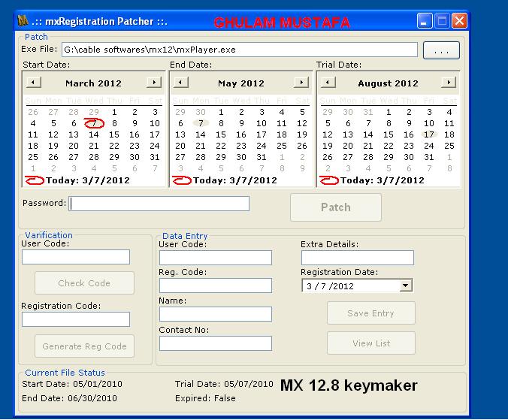508x420 pixels.
Task: Click August 2012 title in Trial Date calendar
Action: [x=388, y=83]
